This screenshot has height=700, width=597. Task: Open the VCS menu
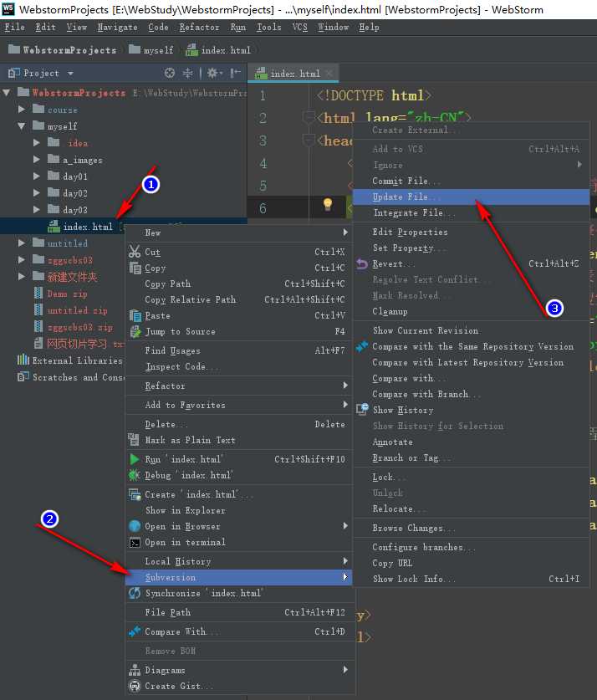point(300,28)
